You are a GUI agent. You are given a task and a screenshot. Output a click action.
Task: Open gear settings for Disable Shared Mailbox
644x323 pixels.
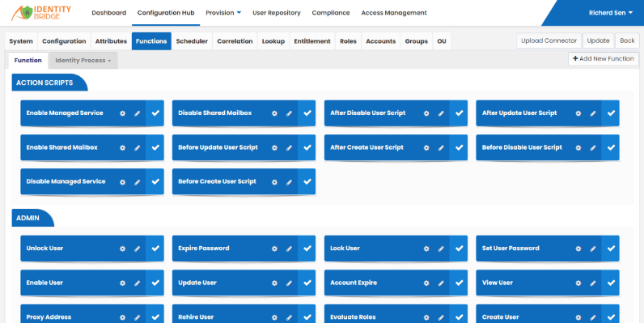274,113
